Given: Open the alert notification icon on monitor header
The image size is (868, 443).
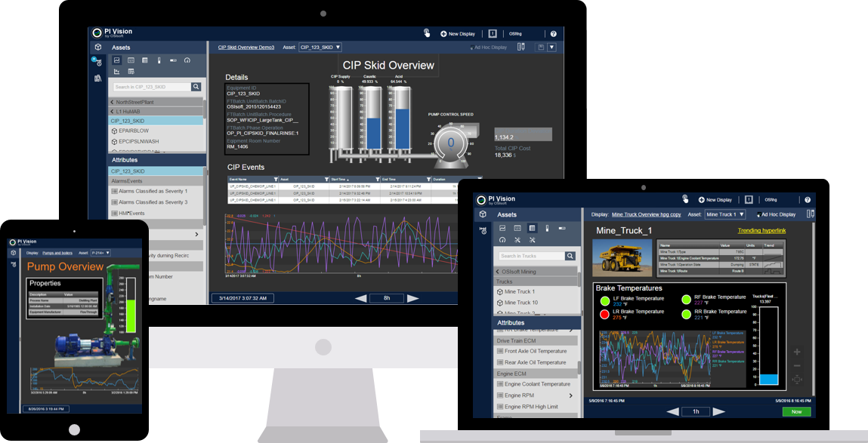Looking at the screenshot, I should [x=493, y=34].
